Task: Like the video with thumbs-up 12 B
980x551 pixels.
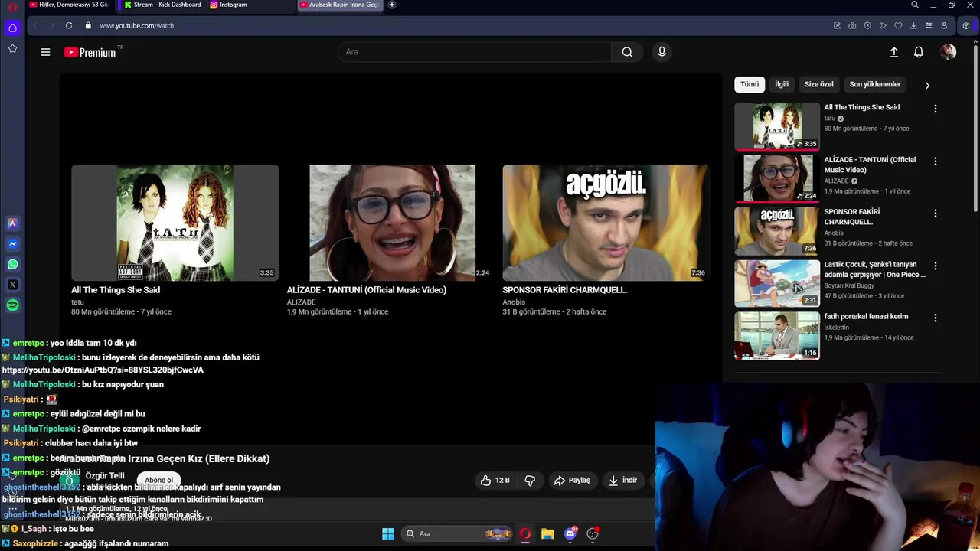Action: [x=495, y=481]
